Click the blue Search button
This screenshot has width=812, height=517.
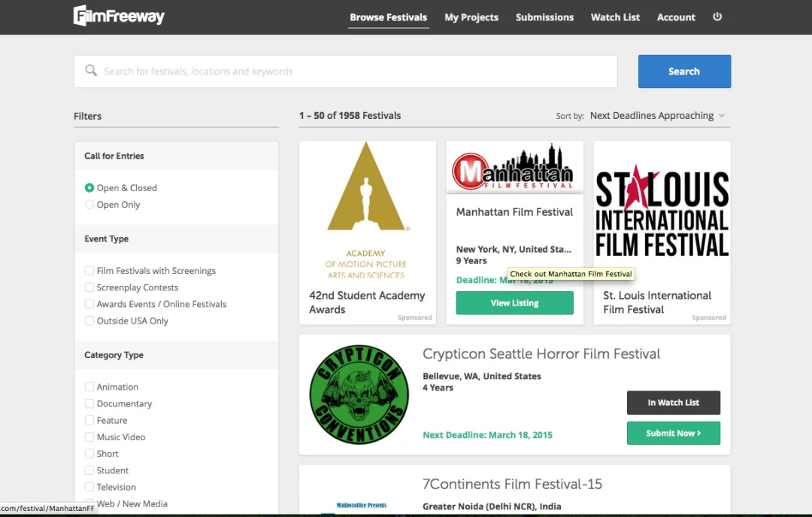point(684,71)
